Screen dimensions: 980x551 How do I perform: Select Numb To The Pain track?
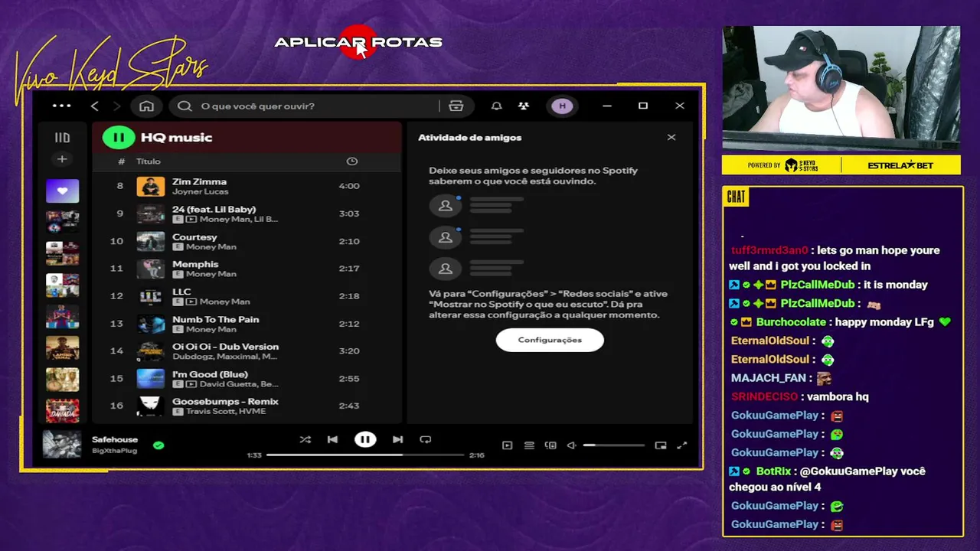point(247,324)
